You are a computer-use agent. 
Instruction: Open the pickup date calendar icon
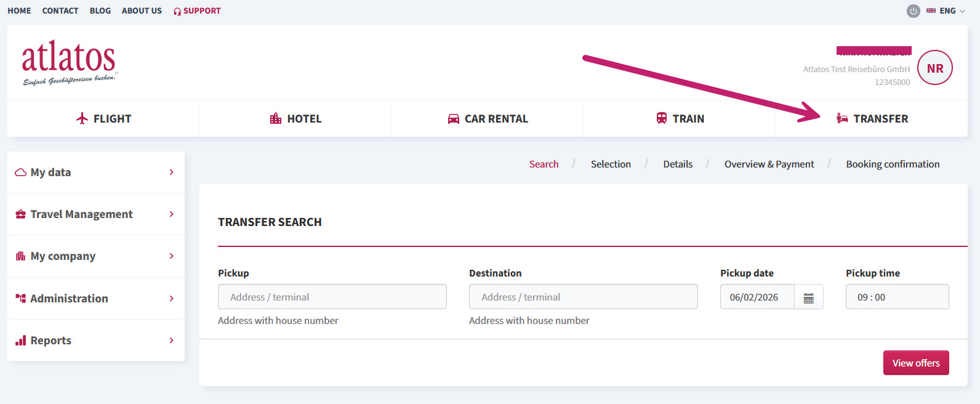click(x=809, y=297)
